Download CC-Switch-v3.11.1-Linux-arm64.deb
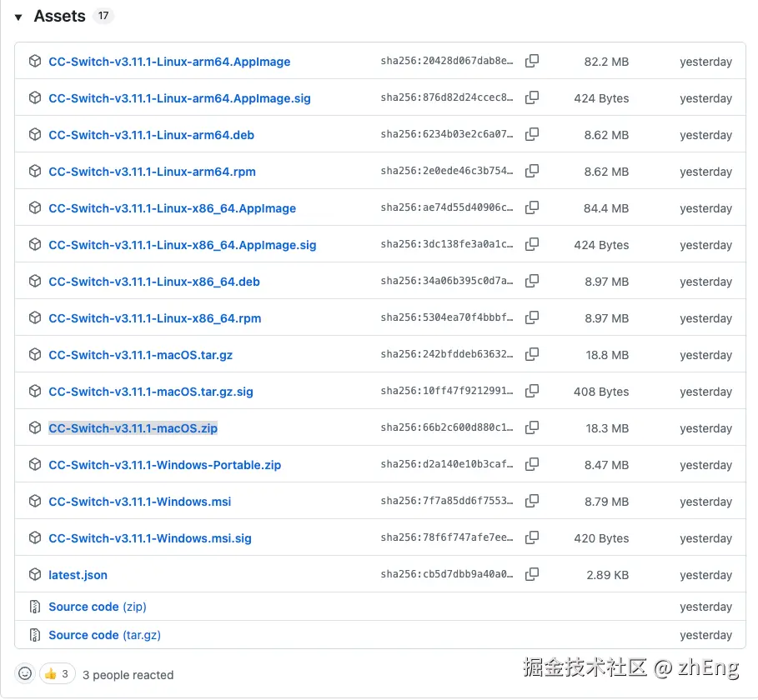The height and width of the screenshot is (700, 758). pyautogui.click(x=151, y=135)
